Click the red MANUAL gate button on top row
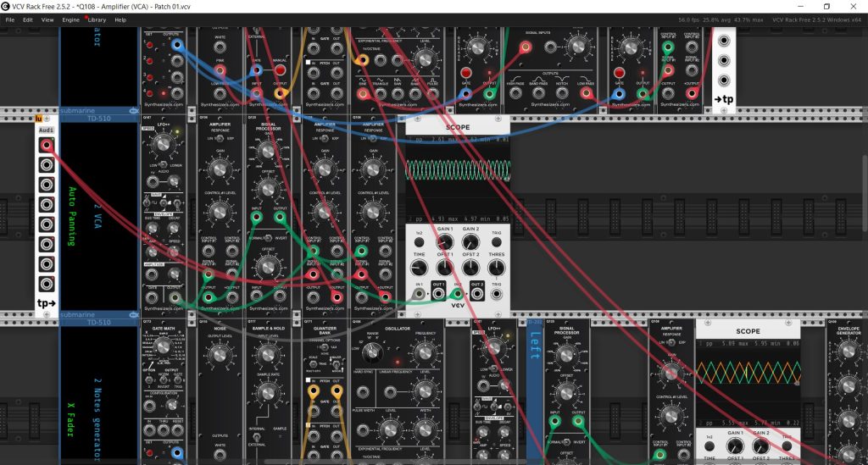The height and width of the screenshot is (465, 868). pyautogui.click(x=280, y=70)
